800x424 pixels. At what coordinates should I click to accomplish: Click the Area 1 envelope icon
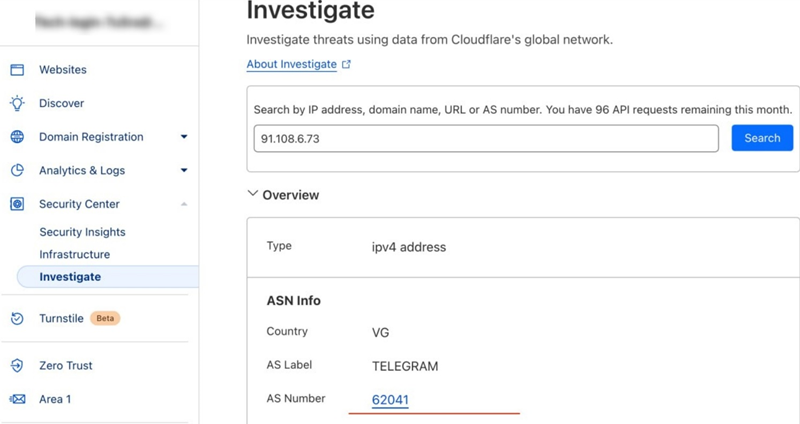pyautogui.click(x=17, y=399)
